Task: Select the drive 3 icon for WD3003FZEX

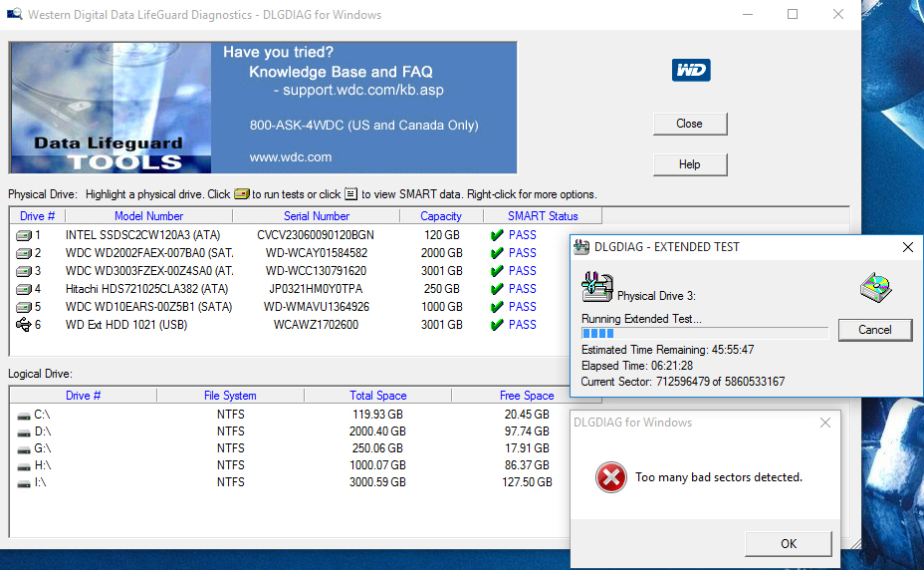Action: click(24, 271)
